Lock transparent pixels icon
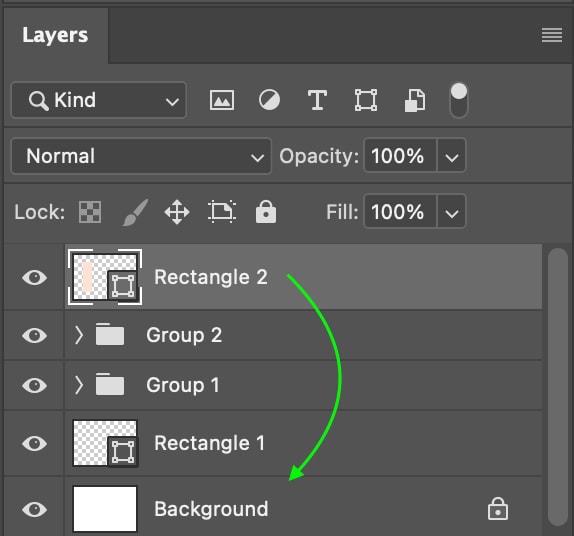The image size is (574, 536). 90,212
